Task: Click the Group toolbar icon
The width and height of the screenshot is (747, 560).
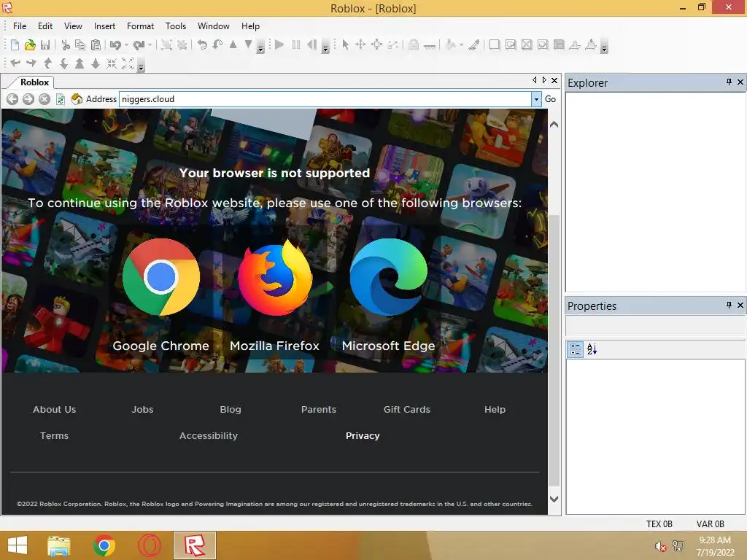Action: tap(166, 44)
